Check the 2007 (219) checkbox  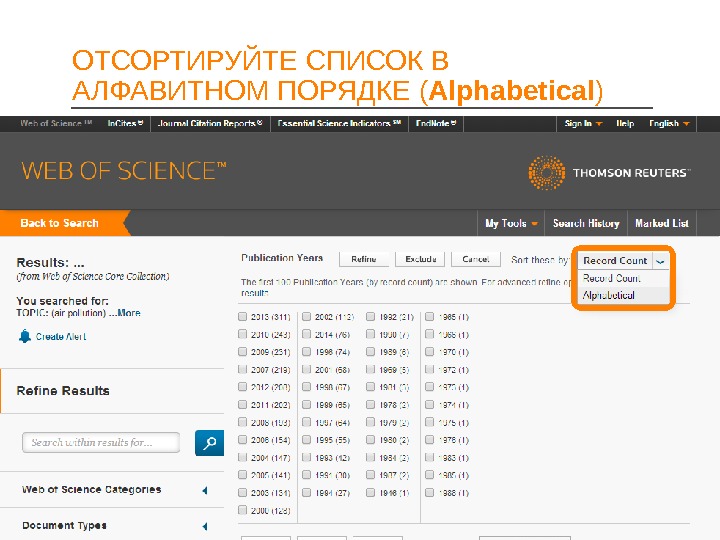point(242,369)
